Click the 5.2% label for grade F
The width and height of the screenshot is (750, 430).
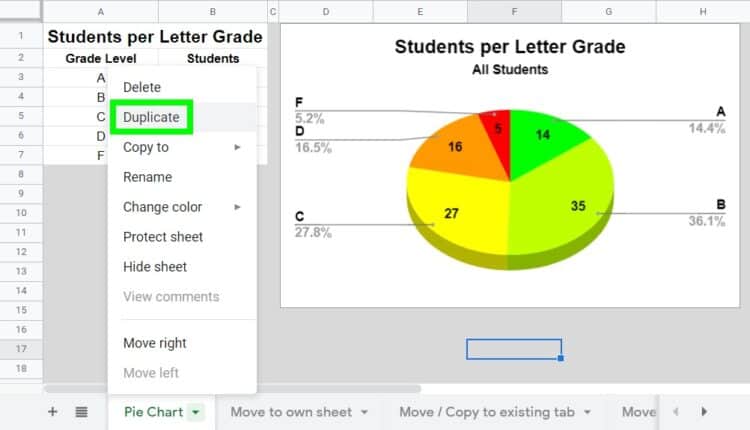tap(309, 118)
